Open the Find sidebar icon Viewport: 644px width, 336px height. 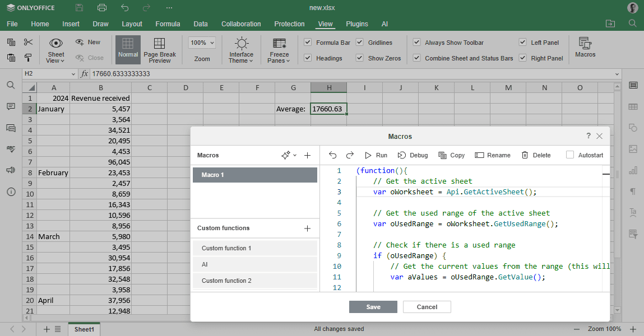[11, 85]
